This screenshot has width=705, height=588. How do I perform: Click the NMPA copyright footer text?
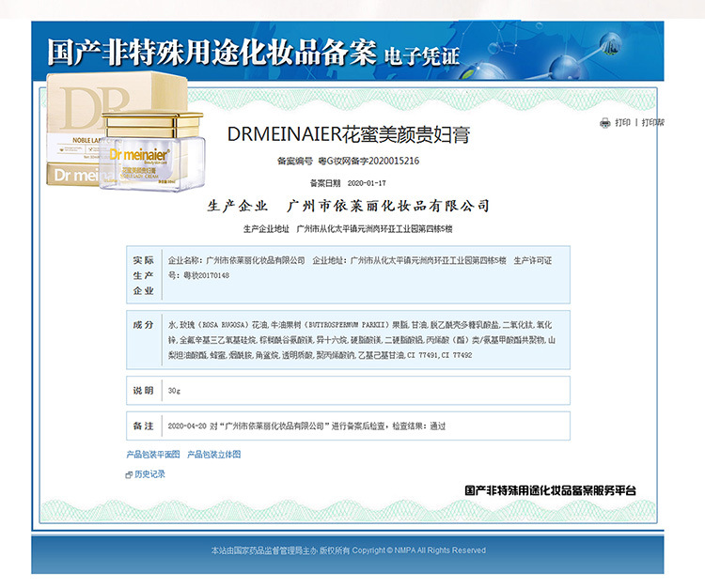click(349, 550)
